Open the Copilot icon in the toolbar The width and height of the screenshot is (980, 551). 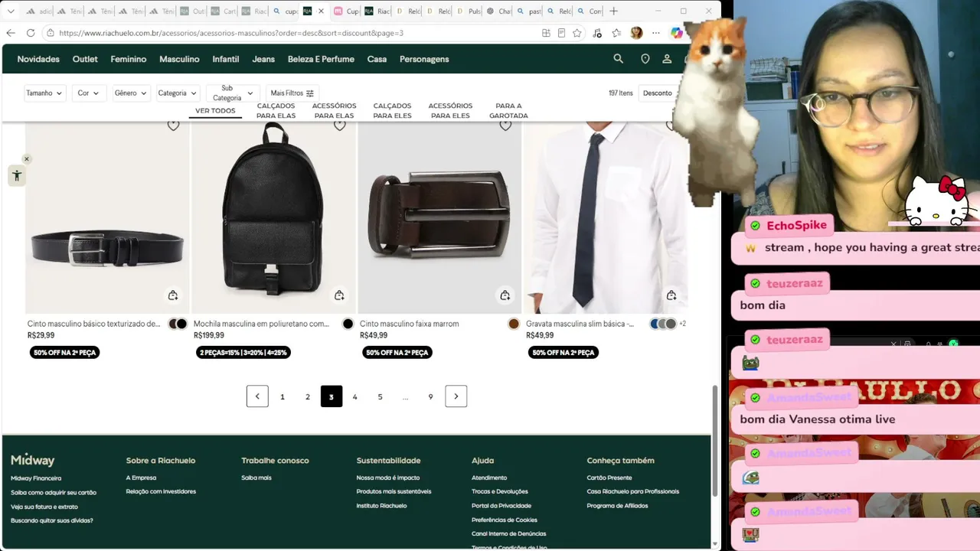(676, 33)
